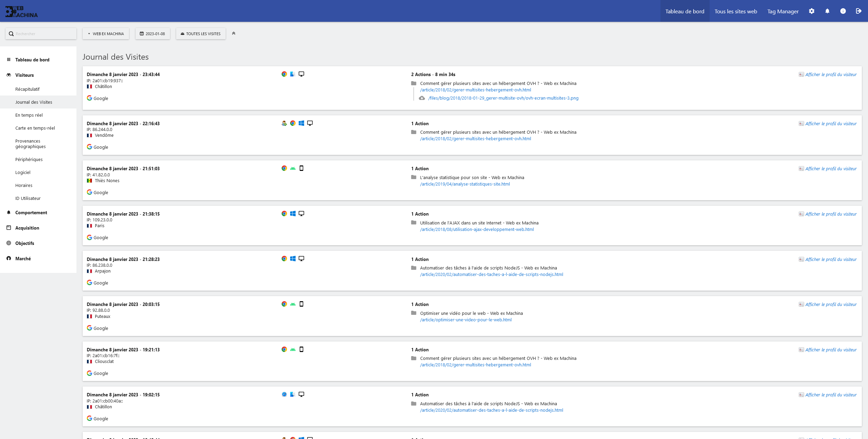Open the WEB EX MACHINA site selector
The image size is (868, 439).
(x=106, y=34)
